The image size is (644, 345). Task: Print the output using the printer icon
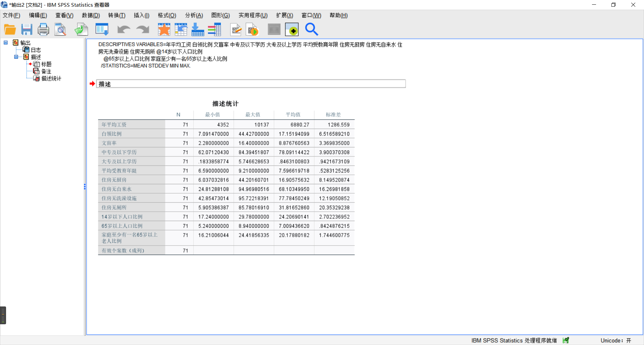coord(43,29)
